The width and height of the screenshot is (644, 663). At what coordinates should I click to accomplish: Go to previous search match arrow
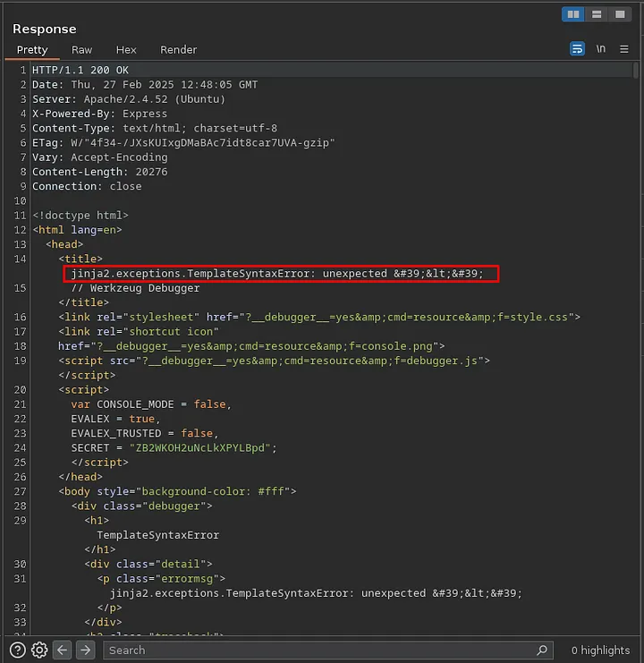[x=62, y=650]
